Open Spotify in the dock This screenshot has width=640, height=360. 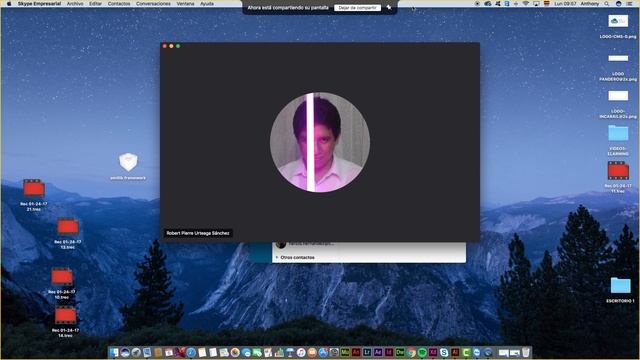click(x=422, y=352)
